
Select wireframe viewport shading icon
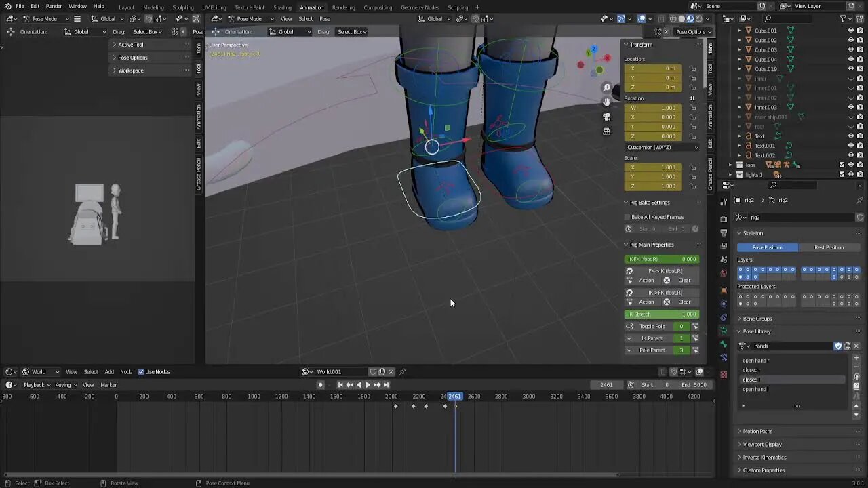673,18
